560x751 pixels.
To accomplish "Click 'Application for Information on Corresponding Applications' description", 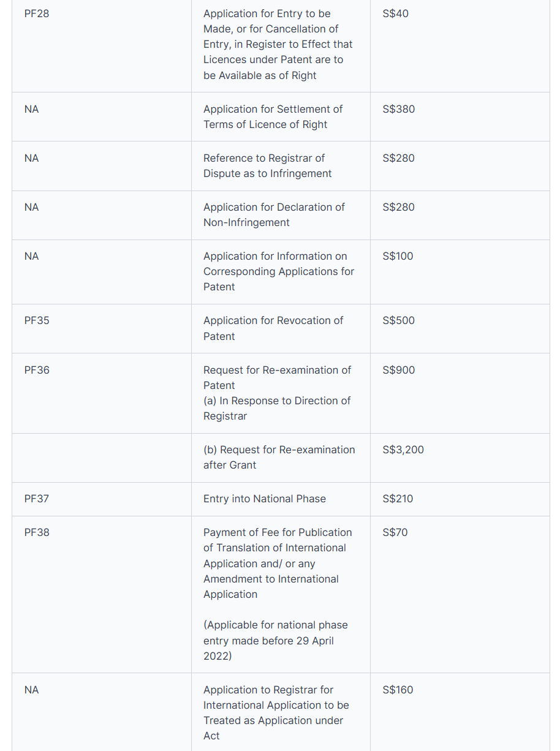I will [278, 271].
